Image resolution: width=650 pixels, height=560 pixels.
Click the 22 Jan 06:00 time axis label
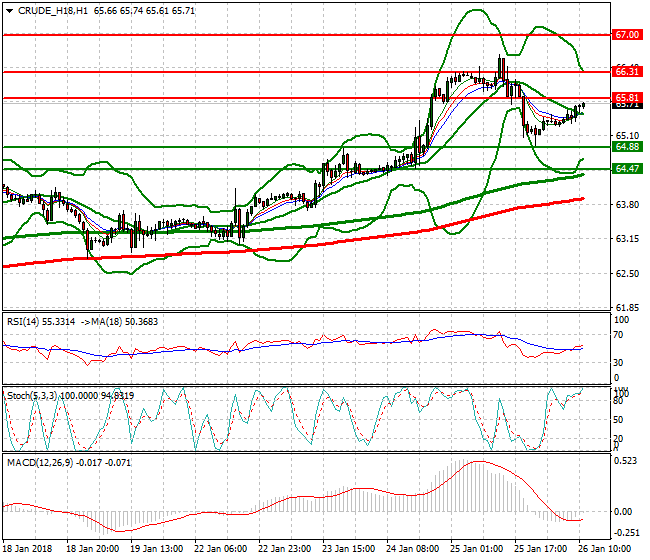pos(223,549)
